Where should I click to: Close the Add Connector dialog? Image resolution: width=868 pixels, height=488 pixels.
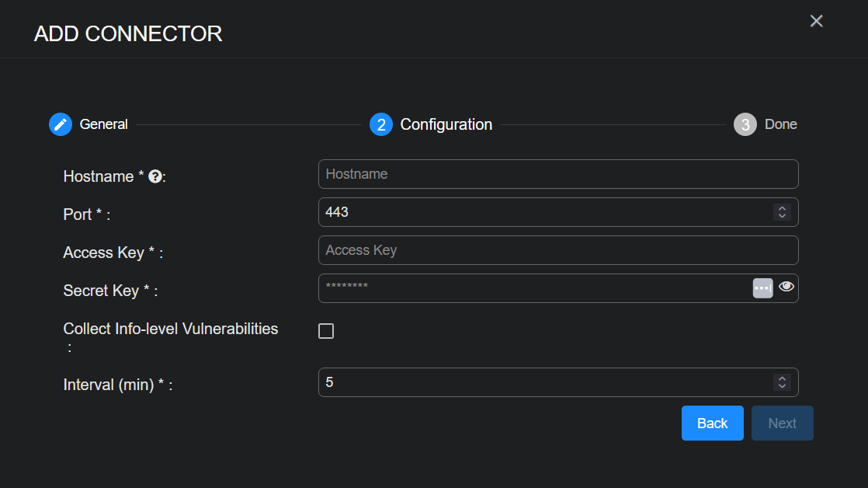(x=816, y=21)
